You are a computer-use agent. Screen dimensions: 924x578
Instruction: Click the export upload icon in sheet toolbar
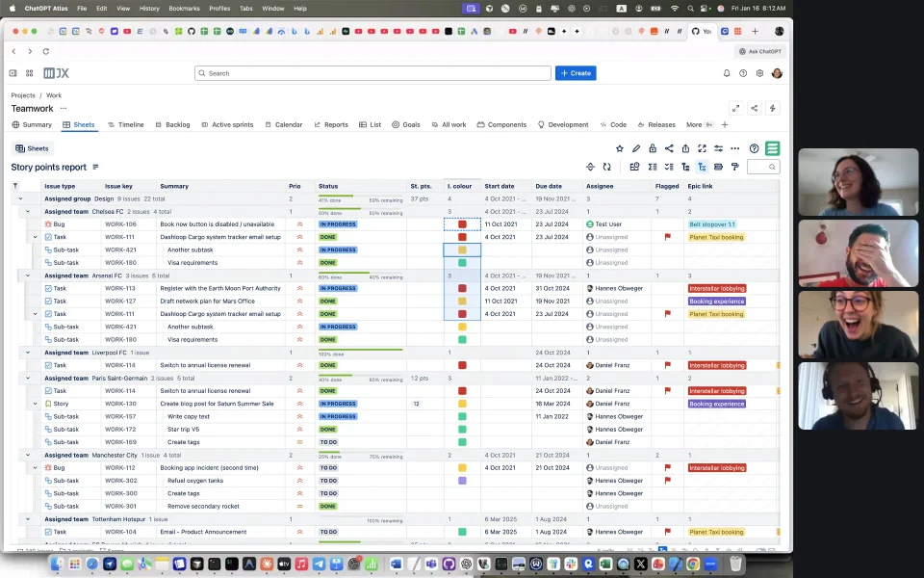click(685, 148)
